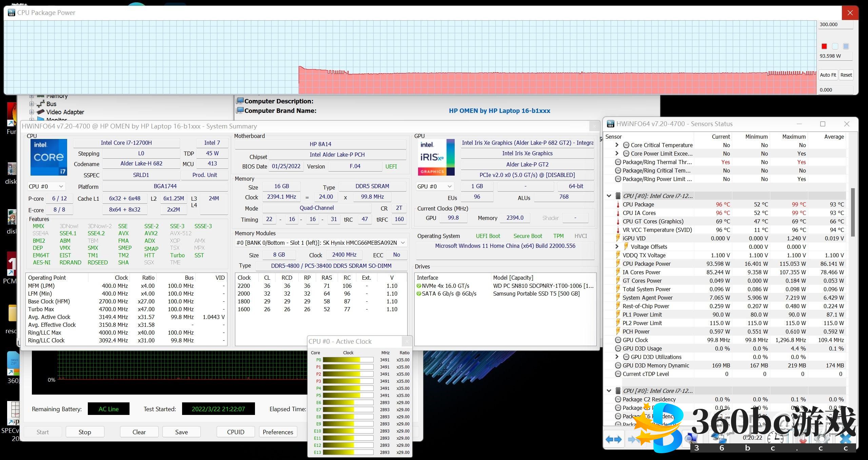
Task: Click the blue expand/collapse arrows icon in sensors toolbar
Action: (x=613, y=440)
